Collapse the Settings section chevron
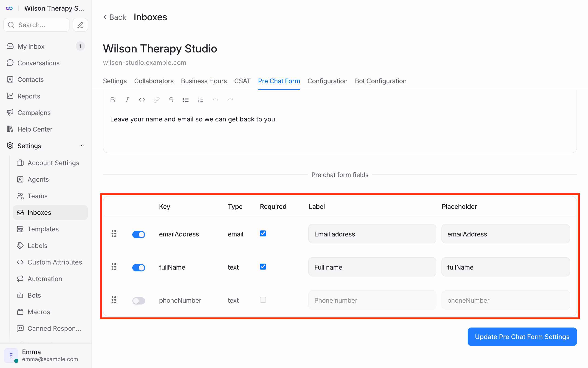This screenshot has height=368, width=588. pyautogui.click(x=82, y=146)
